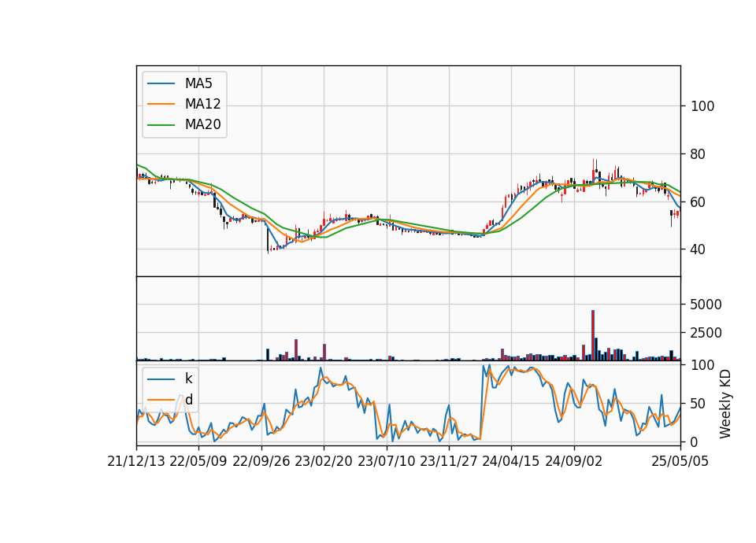This screenshot has height=543, width=756.
Task: Click the 60 price axis label
Action: (x=699, y=202)
